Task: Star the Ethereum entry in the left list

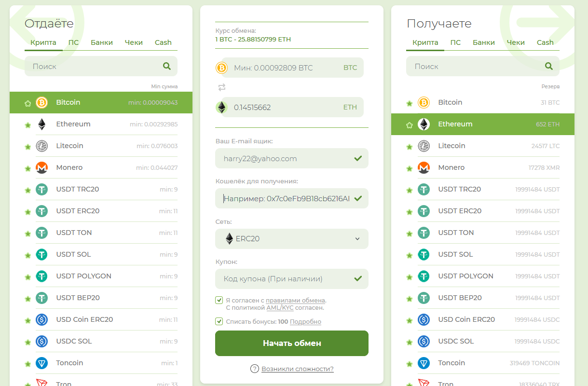Action: (27, 124)
